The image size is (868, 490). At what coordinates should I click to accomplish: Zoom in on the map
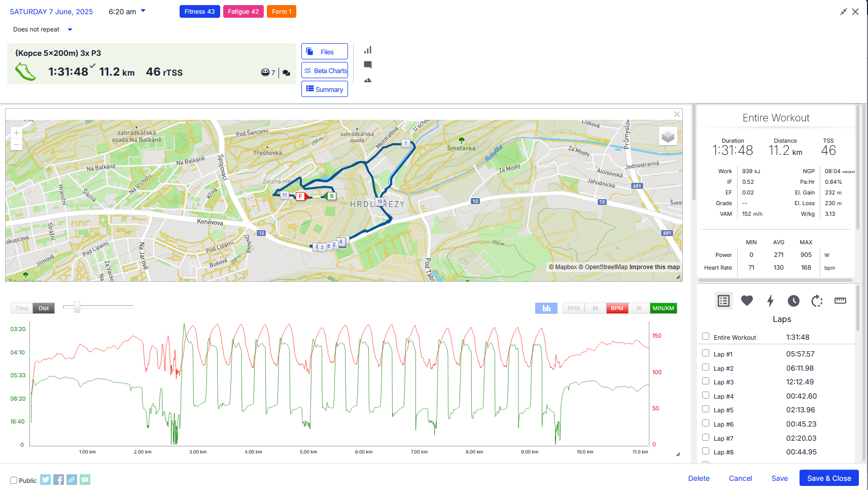[16, 133]
